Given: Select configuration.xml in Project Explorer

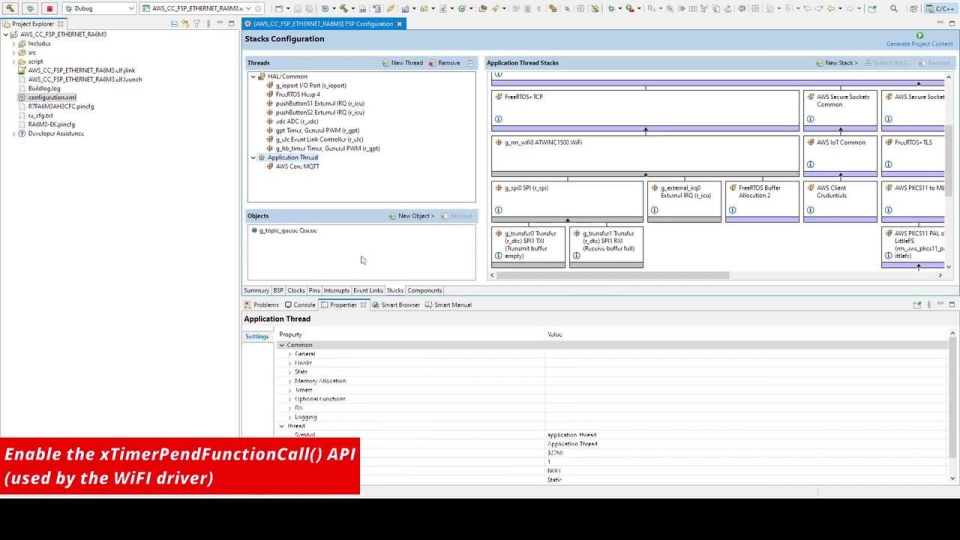Looking at the screenshot, I should point(52,97).
